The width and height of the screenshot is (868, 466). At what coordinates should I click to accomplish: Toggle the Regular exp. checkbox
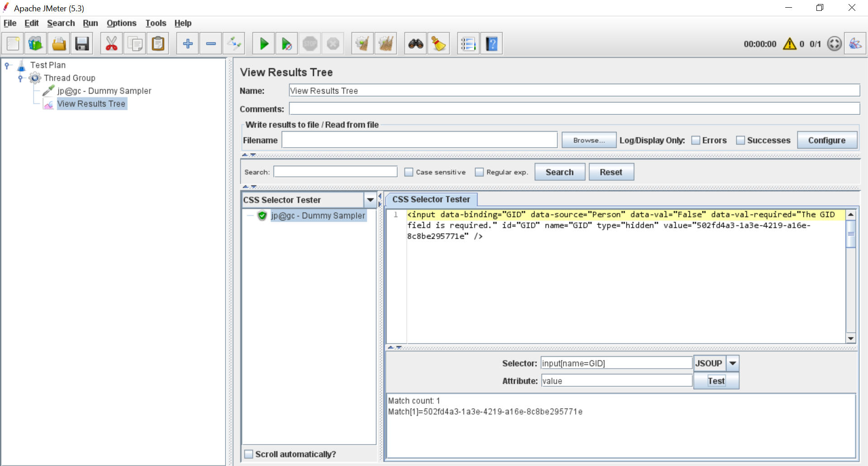479,172
